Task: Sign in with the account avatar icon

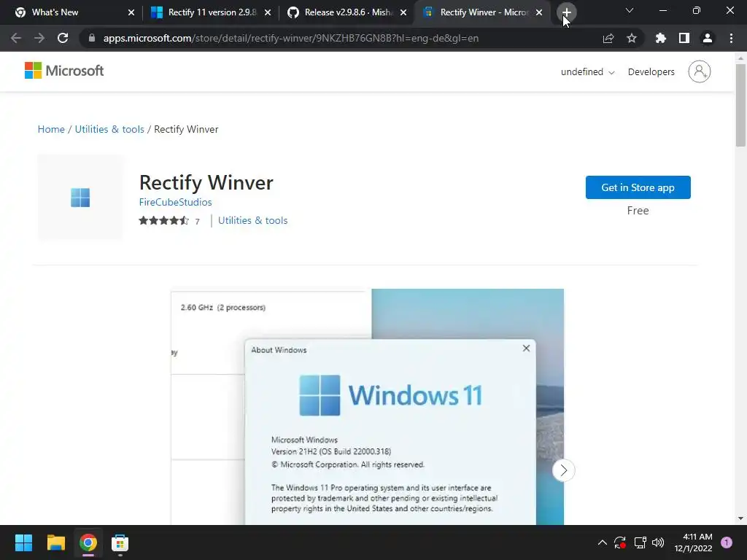Action: click(x=700, y=71)
